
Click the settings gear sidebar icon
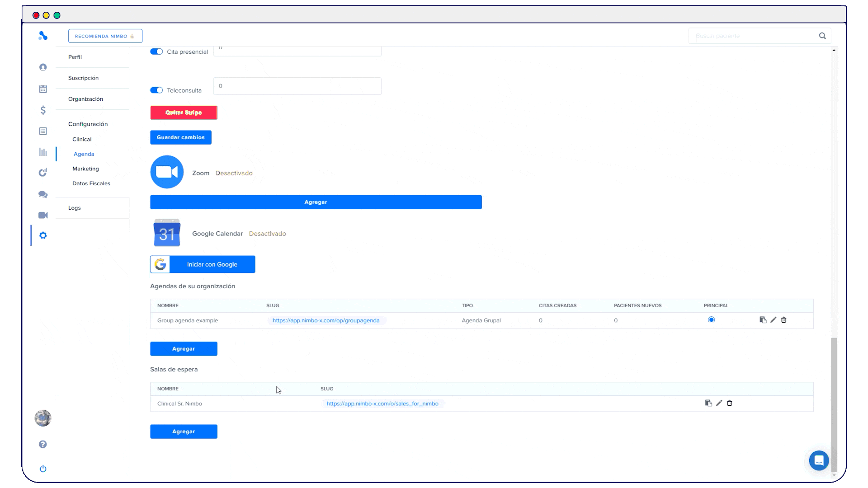click(x=43, y=235)
